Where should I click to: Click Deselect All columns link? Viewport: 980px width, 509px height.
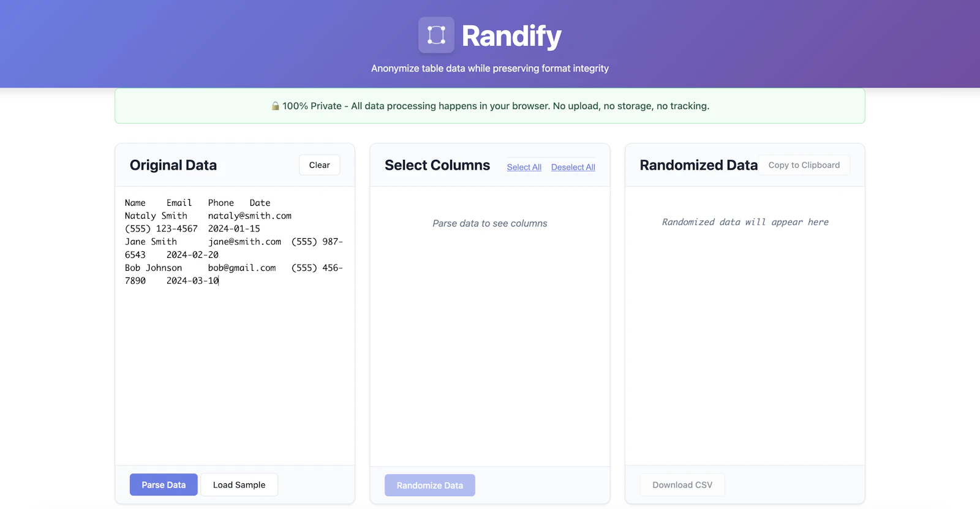point(573,167)
